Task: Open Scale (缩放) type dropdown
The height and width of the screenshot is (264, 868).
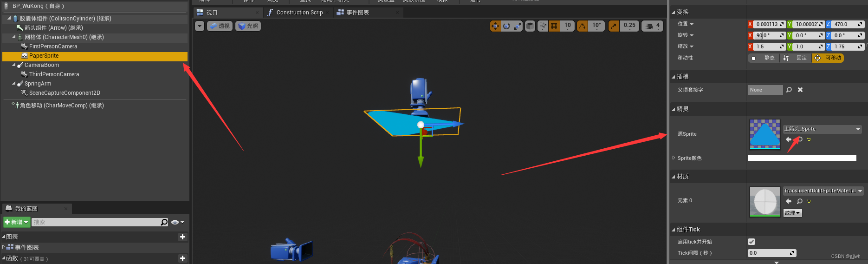Action: pyautogui.click(x=686, y=46)
